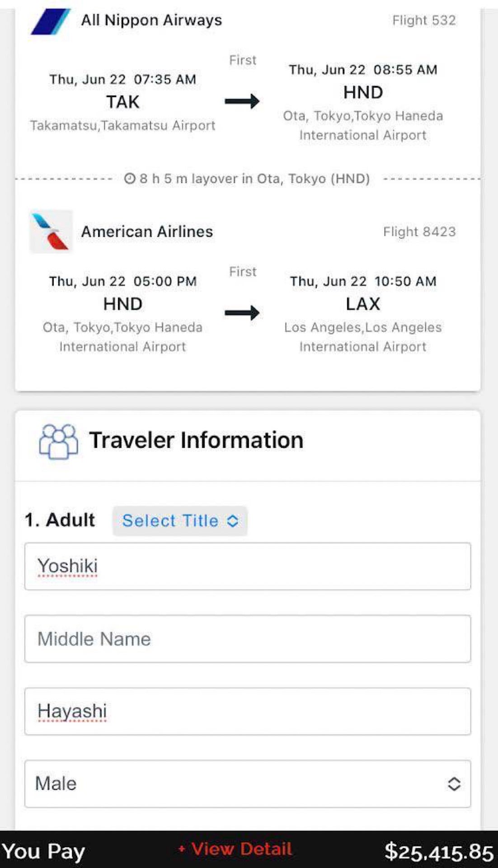The height and width of the screenshot is (868, 498).
Task: Click the All Nippon Airways logo
Action: (51, 21)
